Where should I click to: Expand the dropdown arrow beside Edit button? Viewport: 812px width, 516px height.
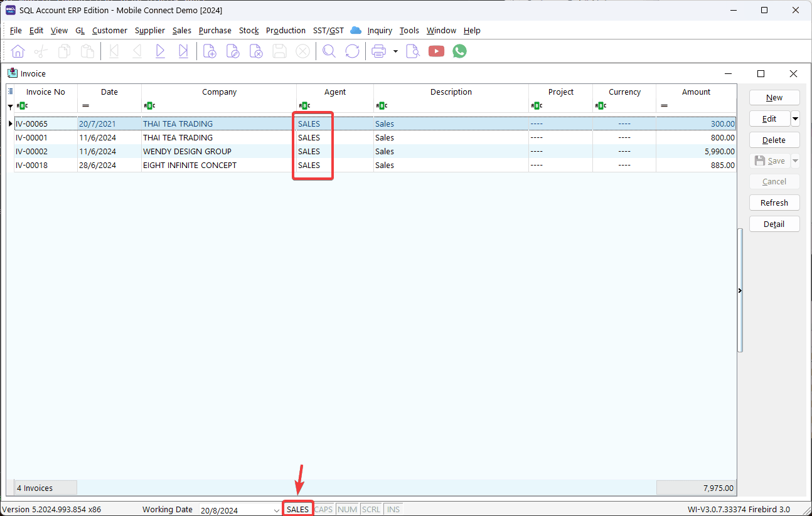click(x=795, y=118)
